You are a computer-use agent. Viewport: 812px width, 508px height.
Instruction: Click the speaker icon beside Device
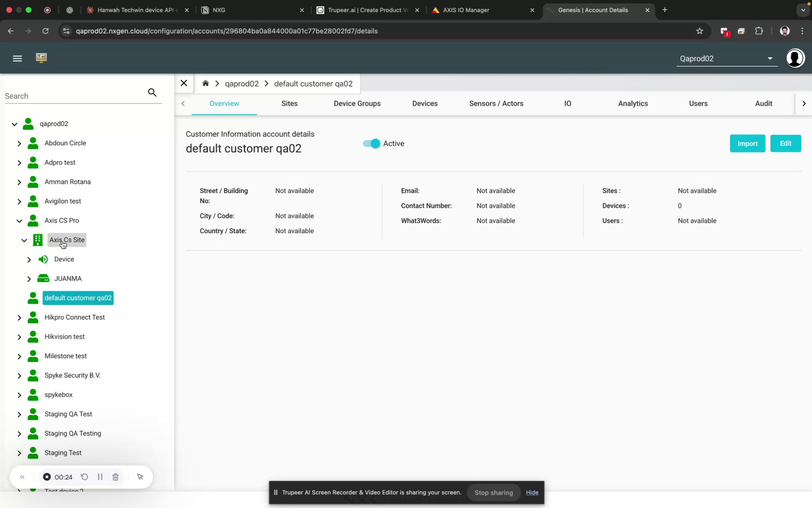click(x=43, y=259)
